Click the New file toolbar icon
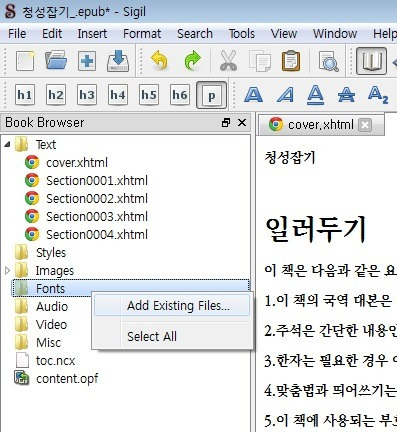This screenshot has height=432, width=397. [x=25, y=61]
